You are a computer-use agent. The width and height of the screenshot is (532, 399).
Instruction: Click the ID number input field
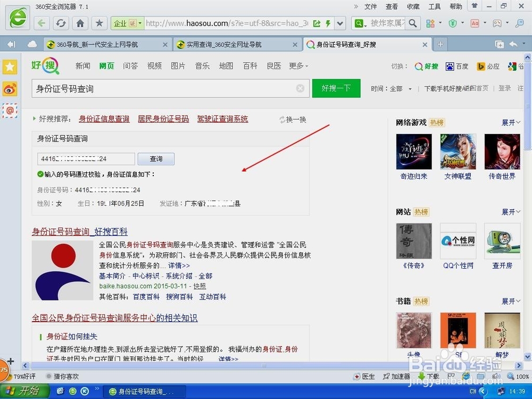point(86,159)
